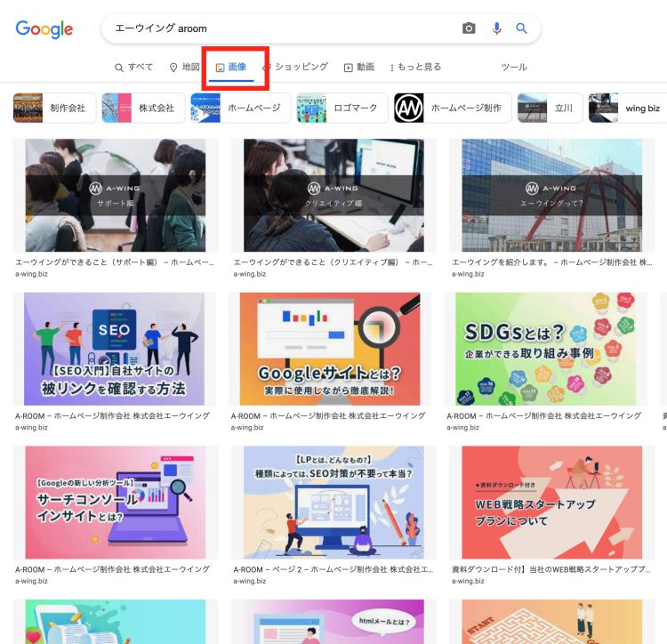Start voice search with the microphone icon
This screenshot has width=667, height=644.
(x=496, y=28)
